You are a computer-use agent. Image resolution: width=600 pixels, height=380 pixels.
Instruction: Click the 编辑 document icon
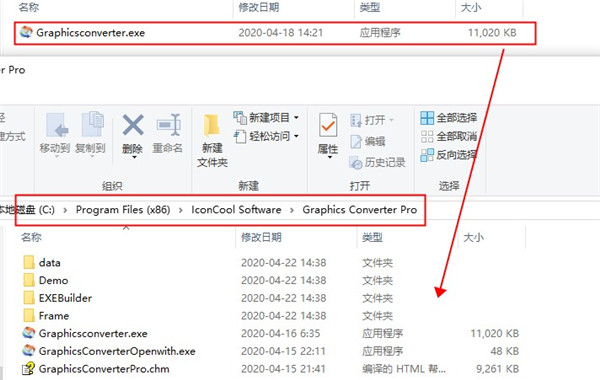(x=356, y=142)
